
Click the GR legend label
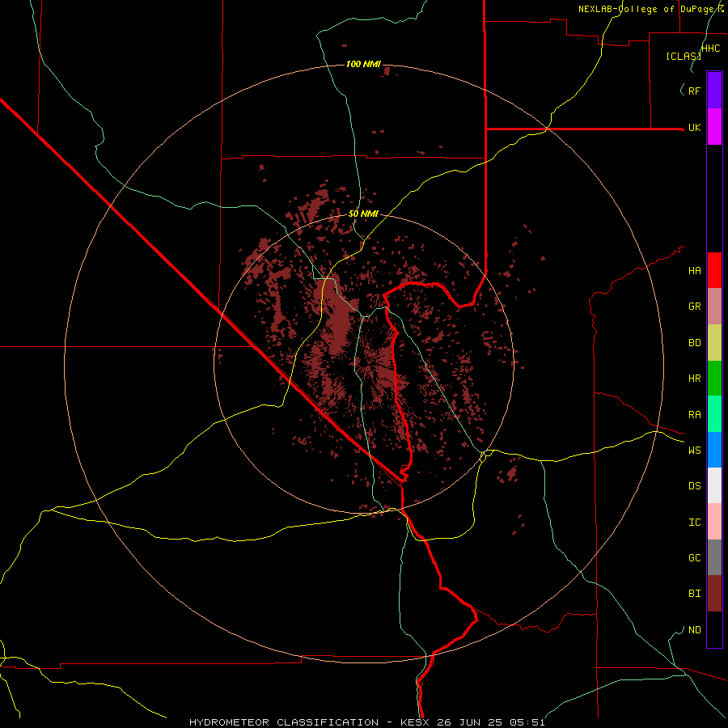click(694, 307)
